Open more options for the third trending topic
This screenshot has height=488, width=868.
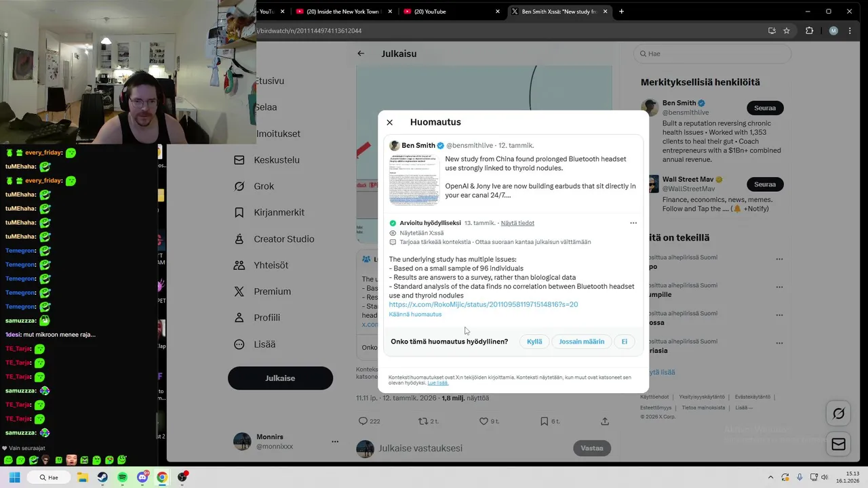click(x=779, y=315)
